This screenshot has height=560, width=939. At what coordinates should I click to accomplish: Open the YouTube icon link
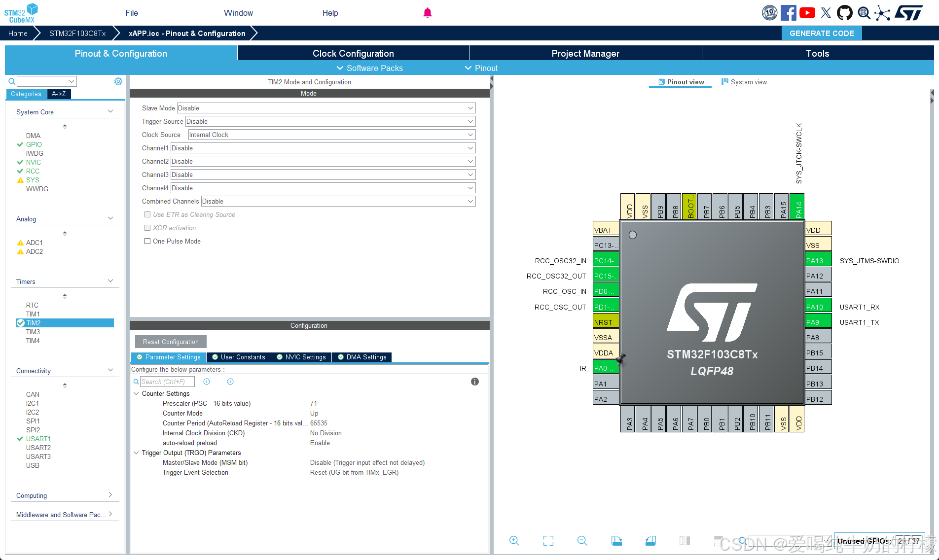807,13
